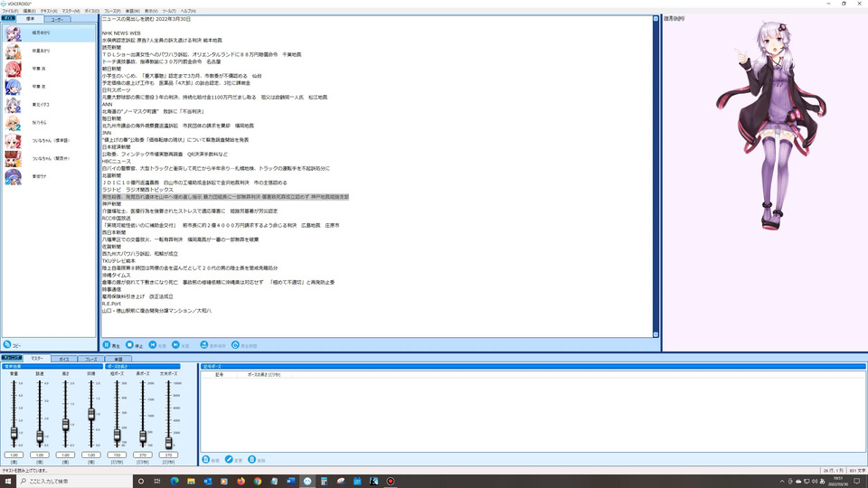Click text editor scrollbar up arrow

click(656, 19)
